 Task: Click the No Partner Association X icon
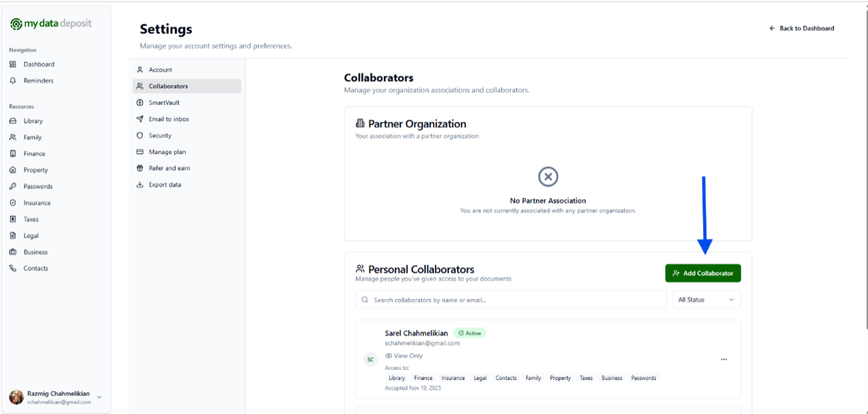coord(548,177)
